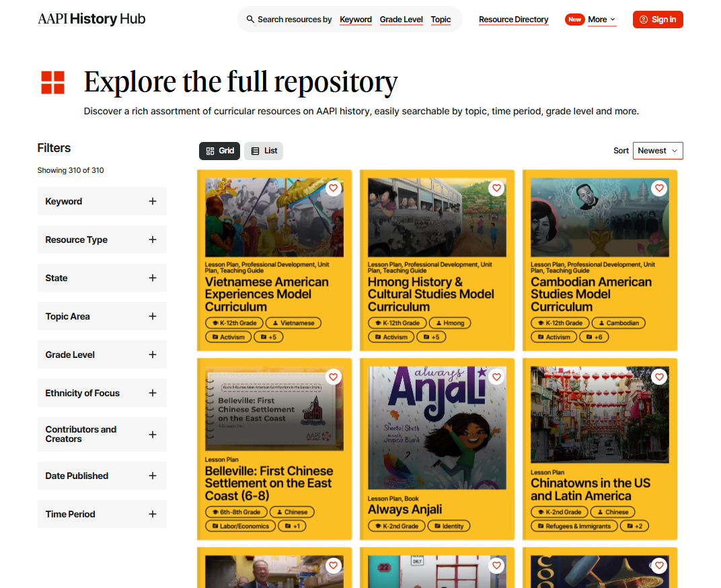Search resources by Keyword
The image size is (721, 588).
coord(355,20)
